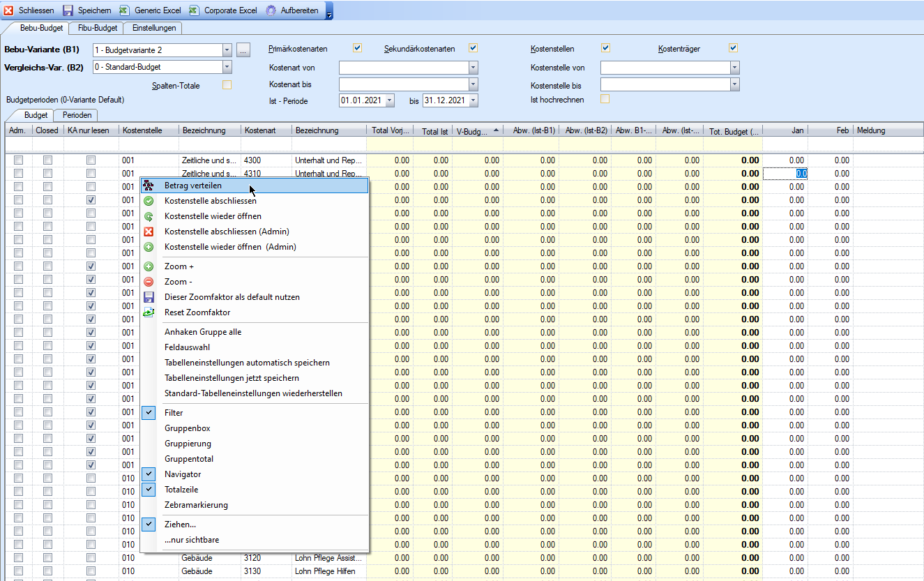Click the Corporate Excel button
Viewport: 924px width, 581px height.
click(224, 10)
